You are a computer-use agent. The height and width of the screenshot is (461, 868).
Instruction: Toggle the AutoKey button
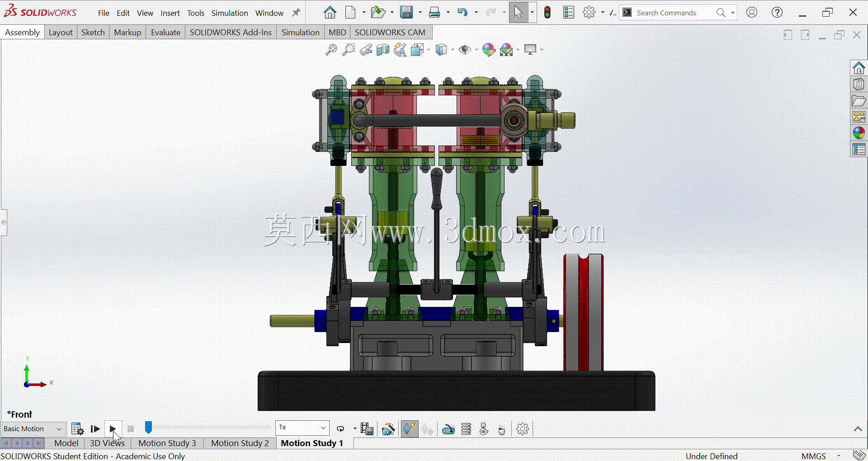(410, 429)
